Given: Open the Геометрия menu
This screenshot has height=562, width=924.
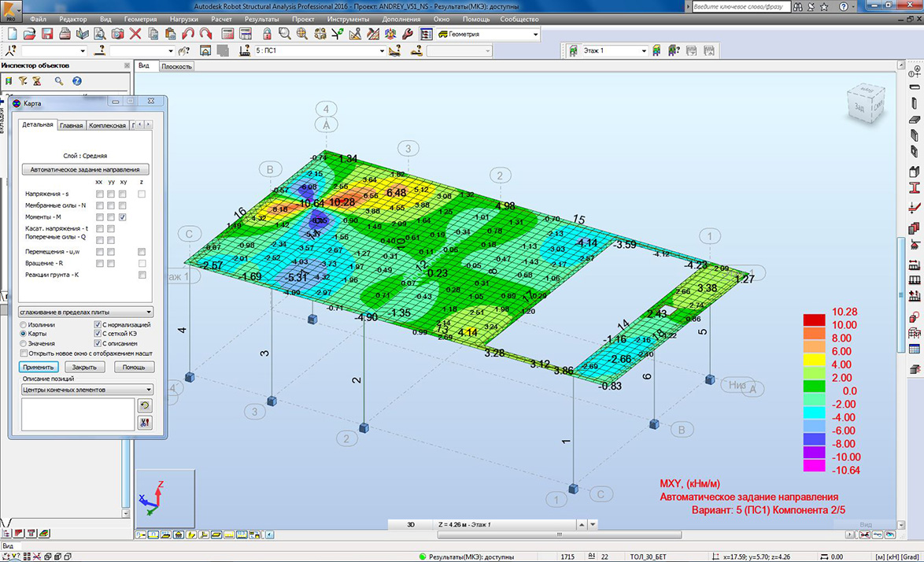Looking at the screenshot, I should pos(140,19).
